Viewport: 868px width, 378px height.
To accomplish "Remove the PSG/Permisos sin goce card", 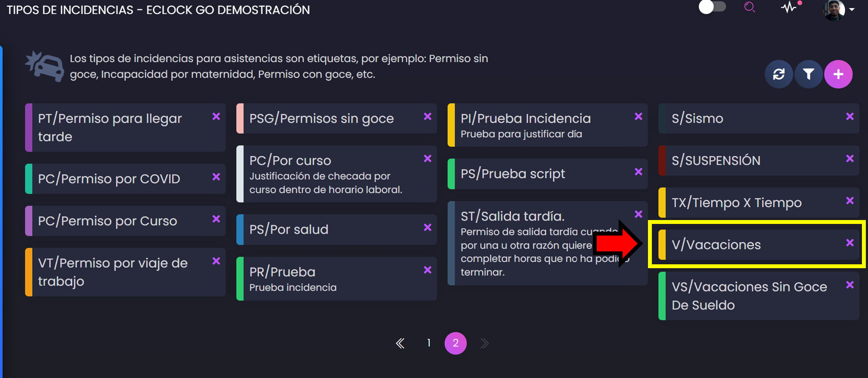I will (x=427, y=116).
